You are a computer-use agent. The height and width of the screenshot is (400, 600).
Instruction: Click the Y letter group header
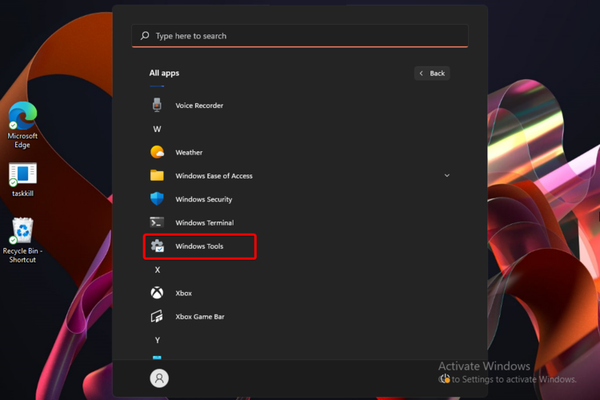point(157,340)
